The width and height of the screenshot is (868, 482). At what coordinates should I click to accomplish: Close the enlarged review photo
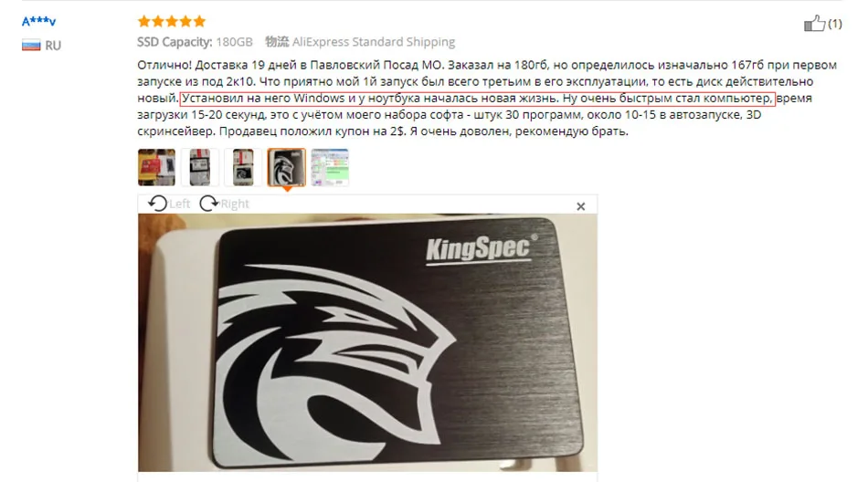(x=581, y=206)
